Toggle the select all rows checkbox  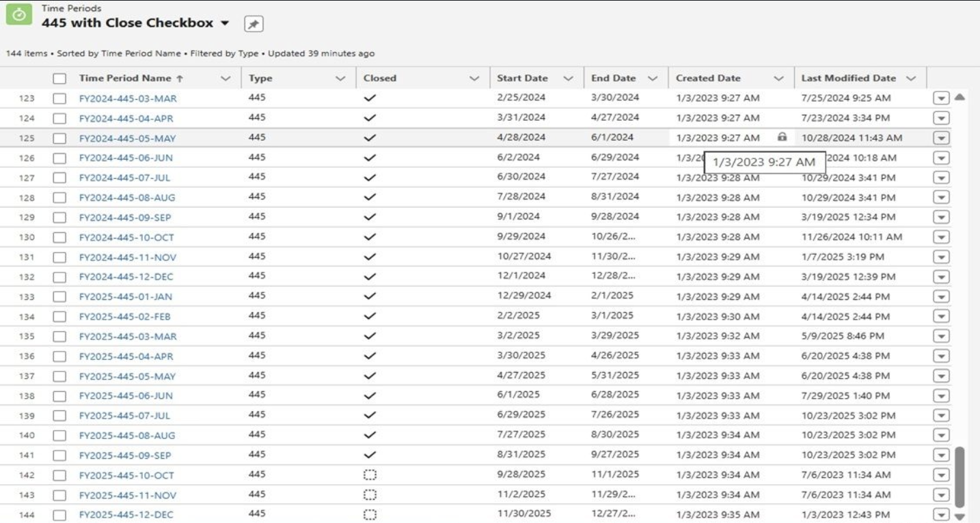click(x=59, y=79)
